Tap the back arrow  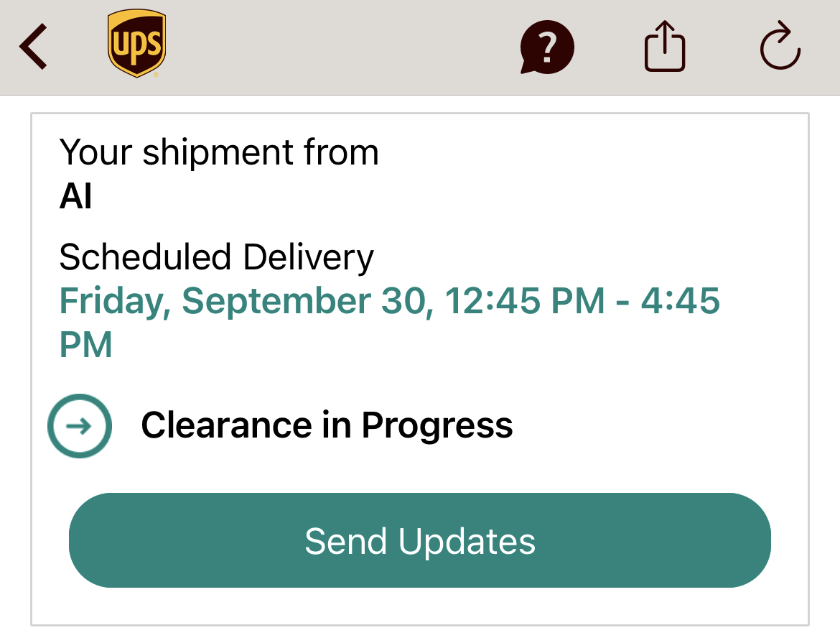pyautogui.click(x=34, y=47)
